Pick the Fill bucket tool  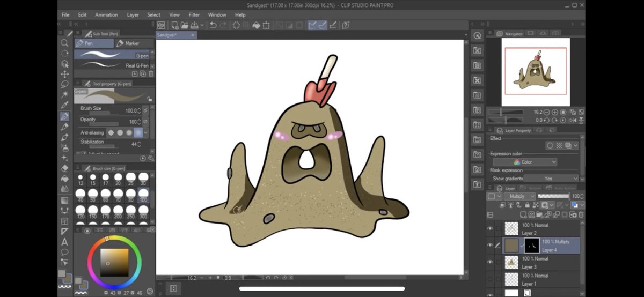coord(64,179)
